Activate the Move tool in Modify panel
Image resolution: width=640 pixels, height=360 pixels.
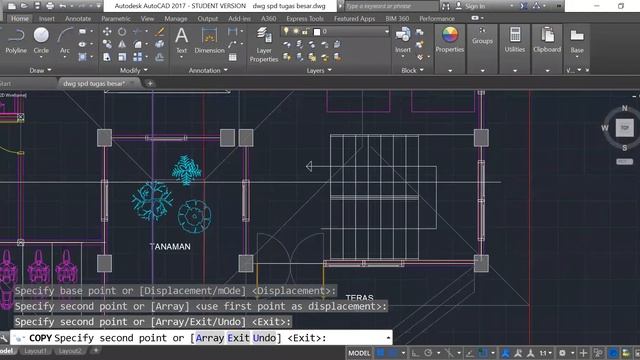coord(107,31)
